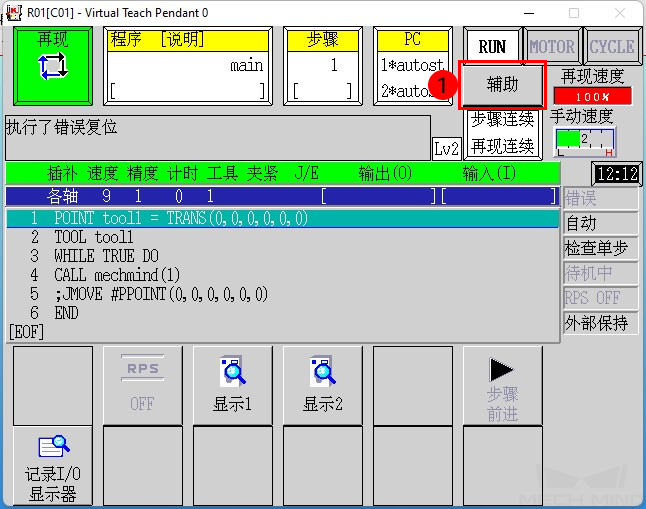Screen dimensions: 646x509
Task: Select the 精度 column header
Action: 143,173
